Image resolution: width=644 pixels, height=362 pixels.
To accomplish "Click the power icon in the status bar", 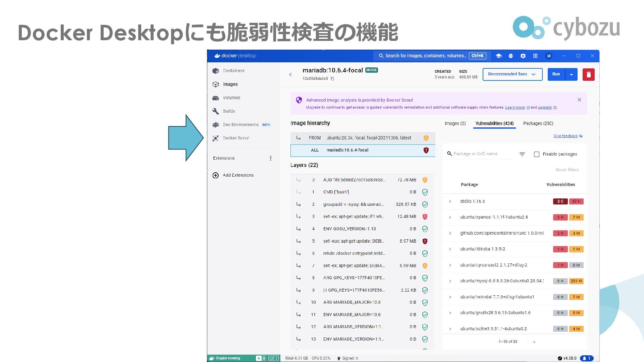I will click(271, 358).
